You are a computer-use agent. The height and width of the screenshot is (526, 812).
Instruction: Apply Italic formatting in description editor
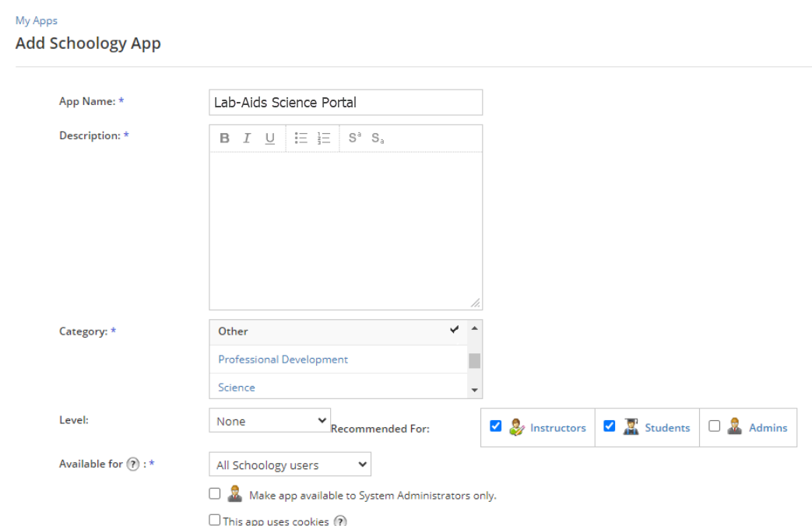[247, 139]
